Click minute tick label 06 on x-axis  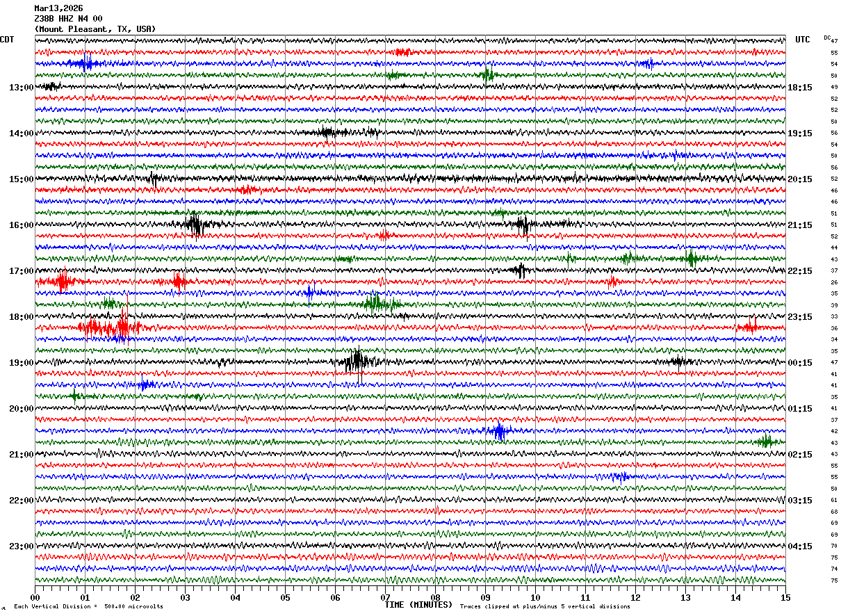tap(335, 597)
